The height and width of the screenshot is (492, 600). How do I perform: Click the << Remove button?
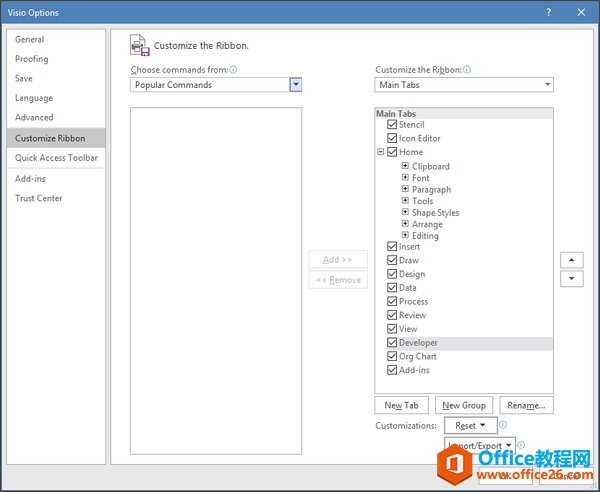[x=338, y=280]
